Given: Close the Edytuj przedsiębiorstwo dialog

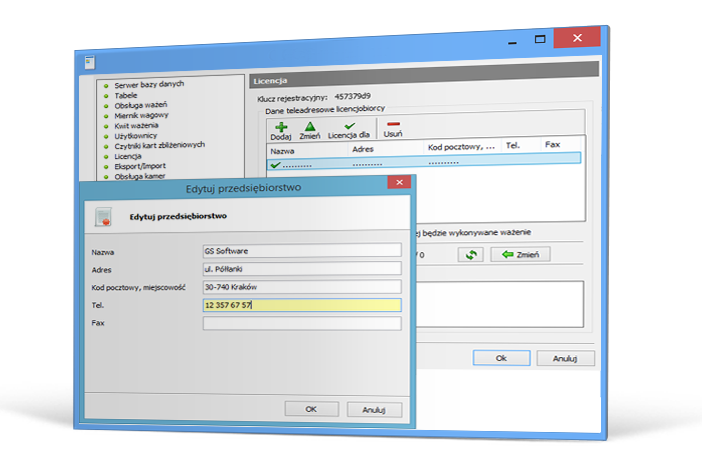Looking at the screenshot, I should pyautogui.click(x=398, y=183).
